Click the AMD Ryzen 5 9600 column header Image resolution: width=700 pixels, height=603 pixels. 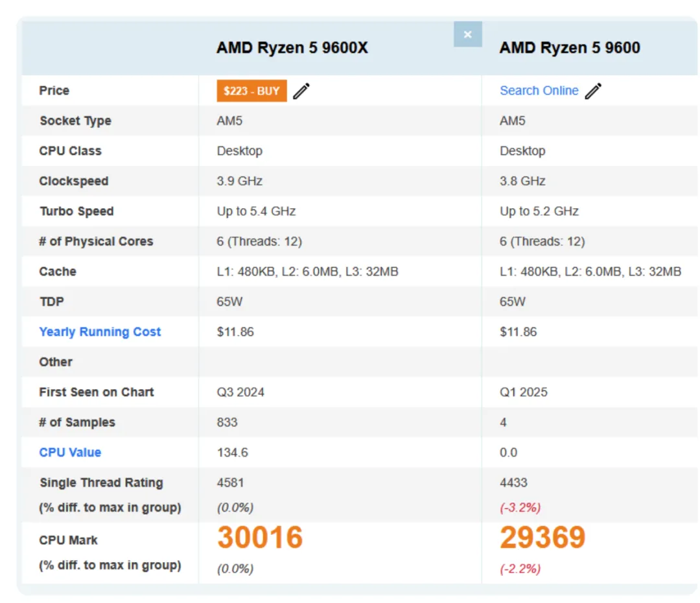tap(569, 47)
